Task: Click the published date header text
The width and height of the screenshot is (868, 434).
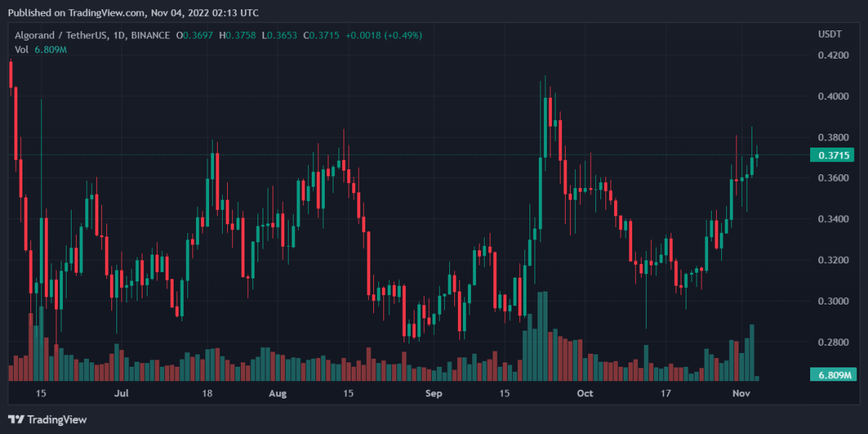Action: 133,13
